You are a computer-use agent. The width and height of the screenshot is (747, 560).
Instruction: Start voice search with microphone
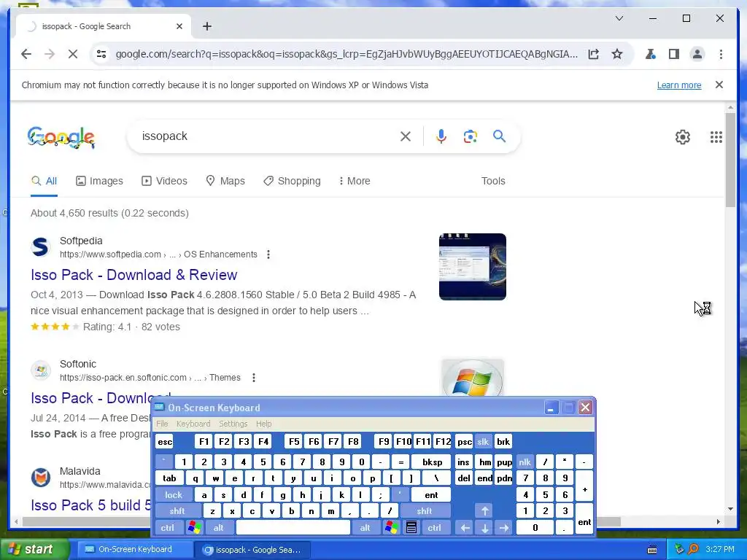click(x=441, y=136)
